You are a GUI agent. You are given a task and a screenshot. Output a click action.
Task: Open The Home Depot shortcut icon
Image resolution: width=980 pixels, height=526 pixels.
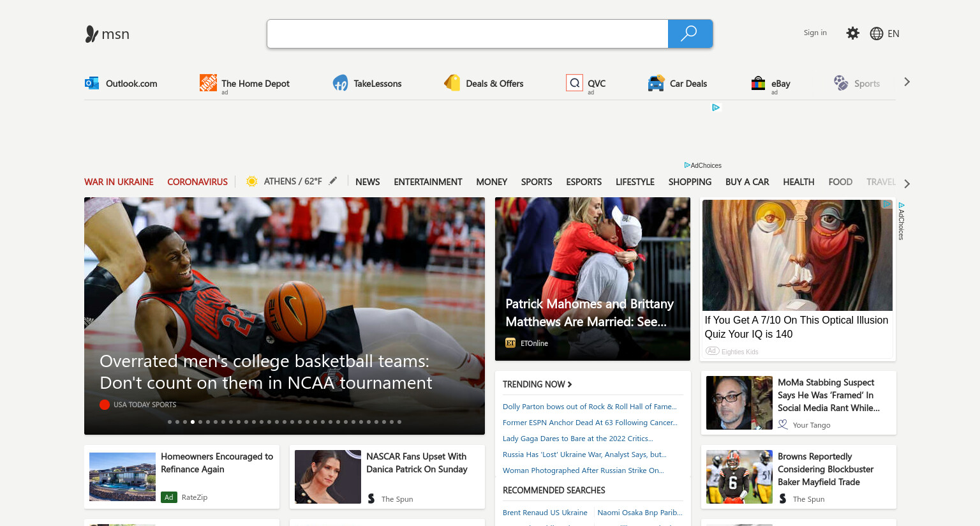tap(208, 82)
